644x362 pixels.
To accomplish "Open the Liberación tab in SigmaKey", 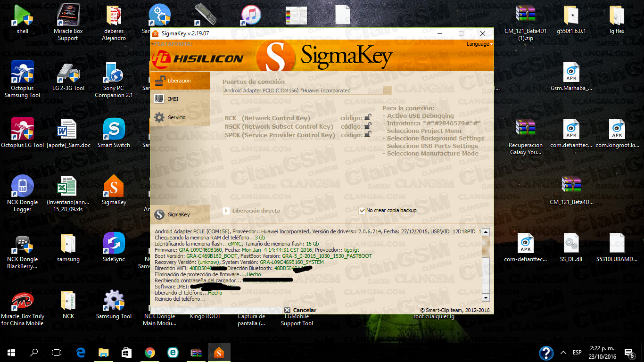I will pos(180,81).
